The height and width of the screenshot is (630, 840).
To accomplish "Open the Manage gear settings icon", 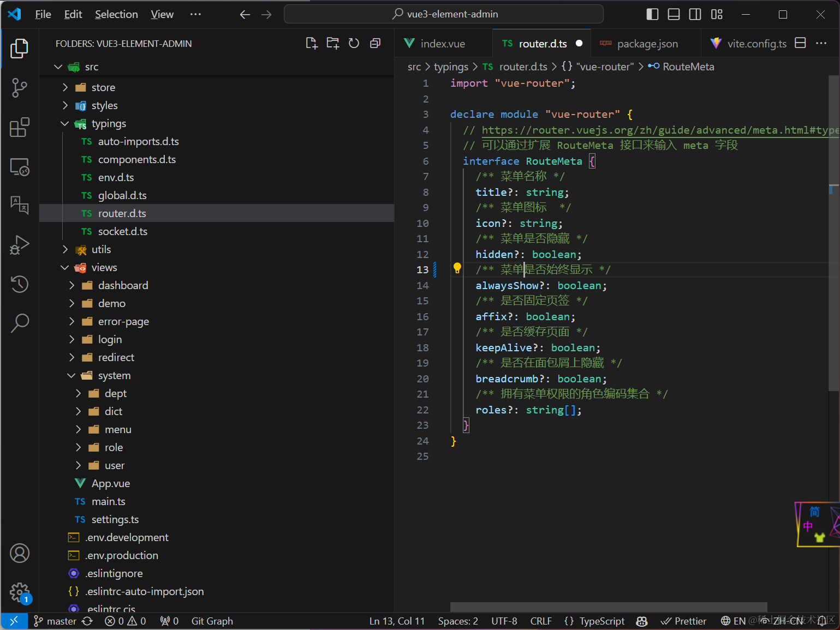I will (20, 592).
